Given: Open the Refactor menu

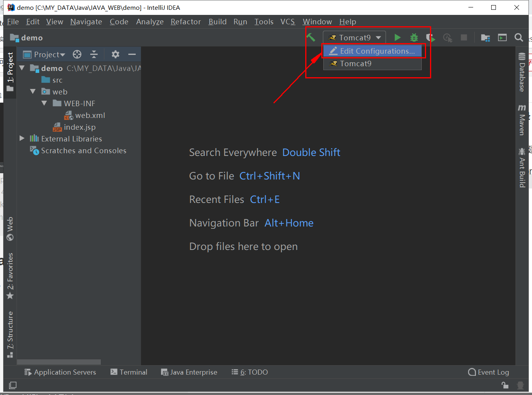Looking at the screenshot, I should (186, 22).
